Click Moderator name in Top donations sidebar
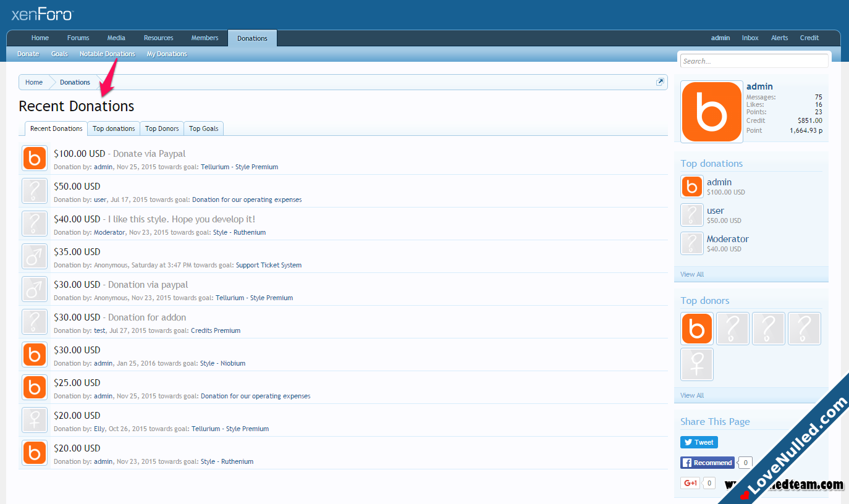Screen dimensions: 849x504 click(728, 239)
